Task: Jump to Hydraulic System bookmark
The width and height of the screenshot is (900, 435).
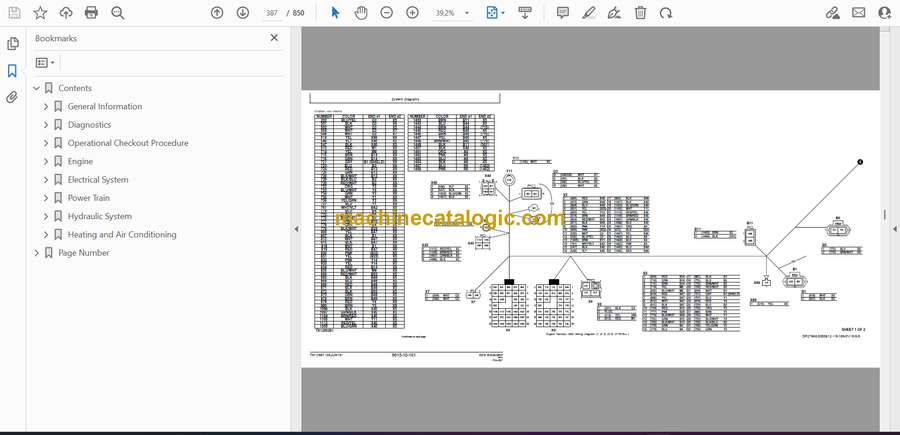Action: pyautogui.click(x=99, y=216)
